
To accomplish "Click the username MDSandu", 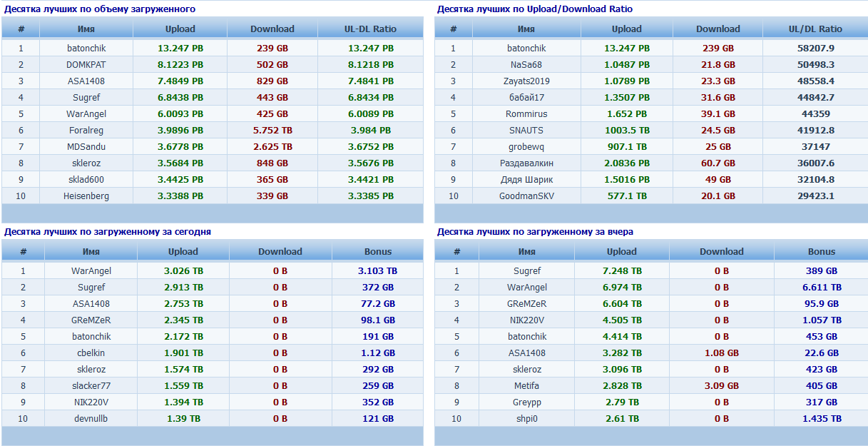I will [86, 146].
